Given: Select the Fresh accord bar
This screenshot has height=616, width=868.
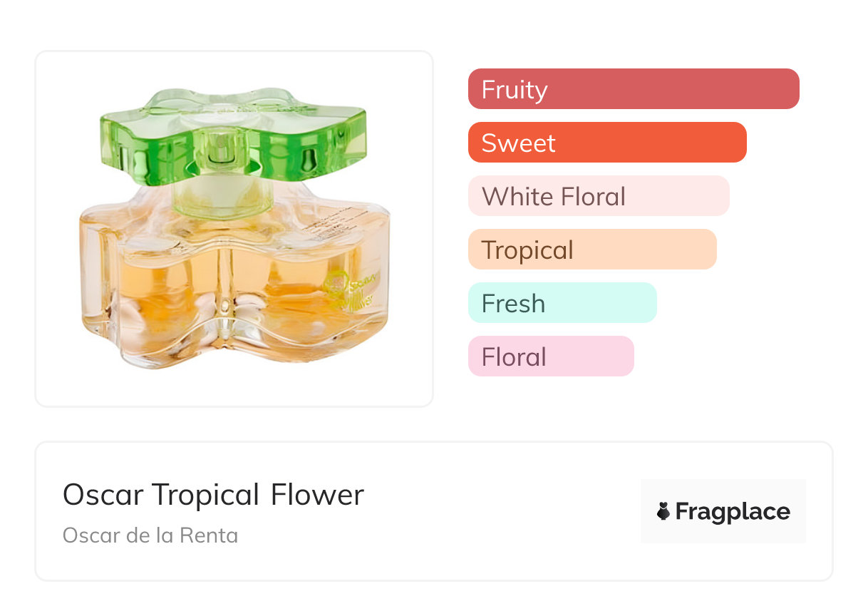Looking at the screenshot, I should coord(562,303).
